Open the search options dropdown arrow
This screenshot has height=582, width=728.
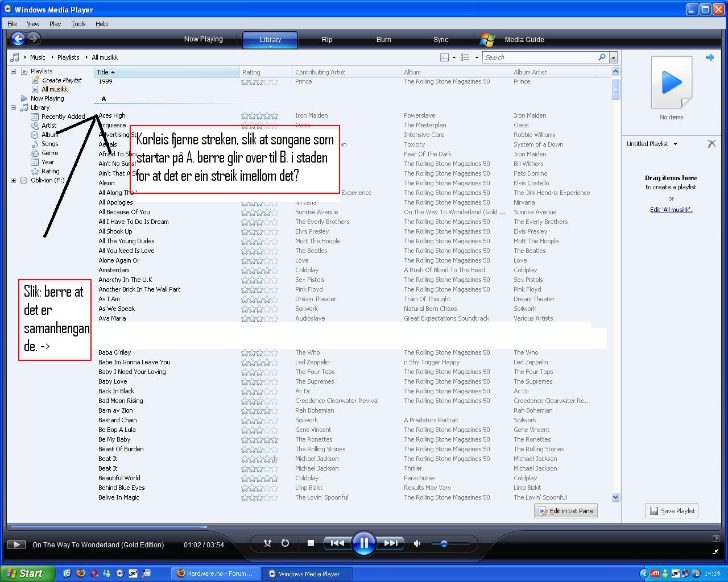tap(613, 57)
